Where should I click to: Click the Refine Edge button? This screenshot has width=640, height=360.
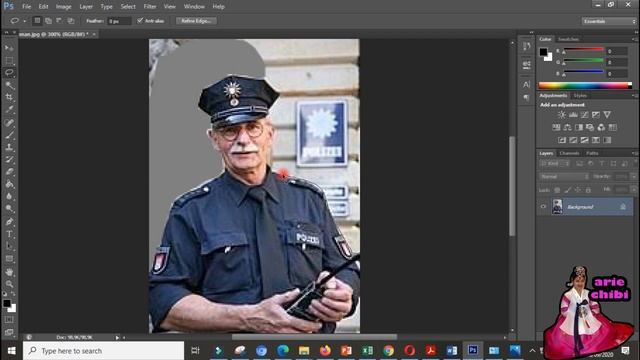[196, 21]
